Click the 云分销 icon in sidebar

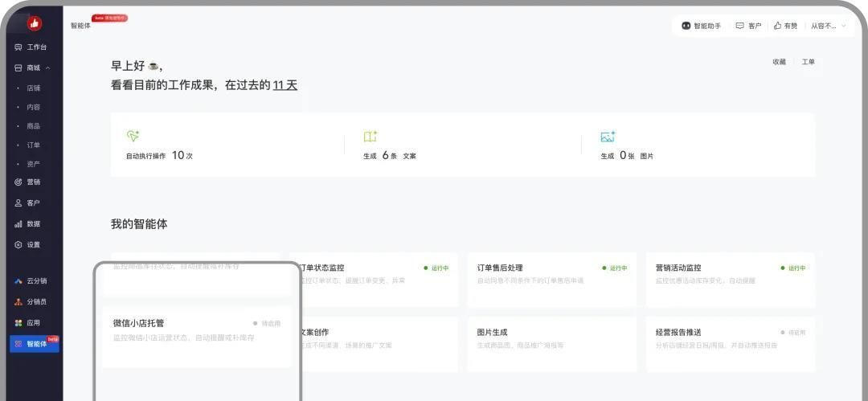click(x=18, y=280)
